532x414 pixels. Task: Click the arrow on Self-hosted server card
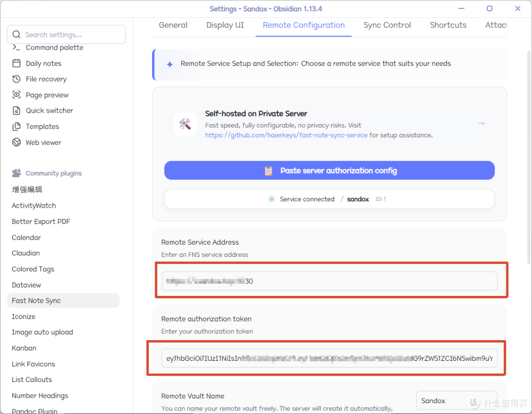481,124
